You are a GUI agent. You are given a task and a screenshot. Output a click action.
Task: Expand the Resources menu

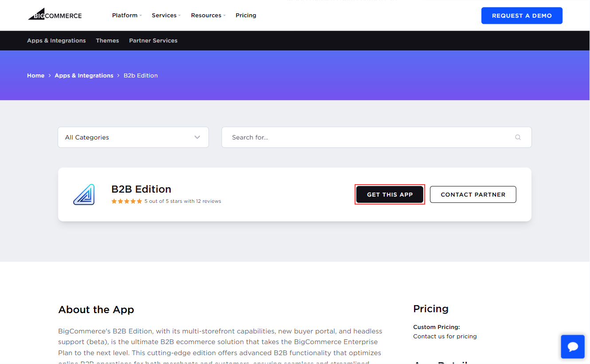[208, 15]
